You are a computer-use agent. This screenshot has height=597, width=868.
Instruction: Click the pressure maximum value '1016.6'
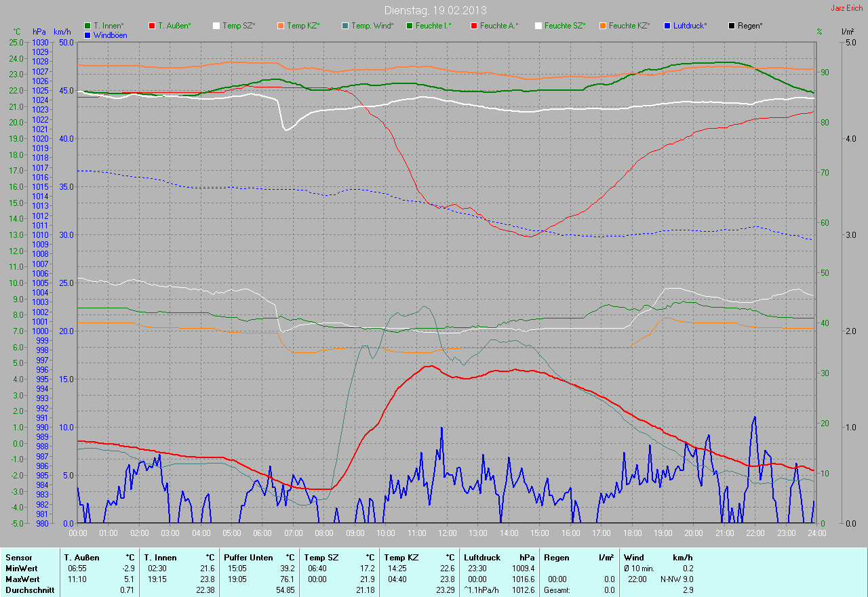click(x=522, y=579)
